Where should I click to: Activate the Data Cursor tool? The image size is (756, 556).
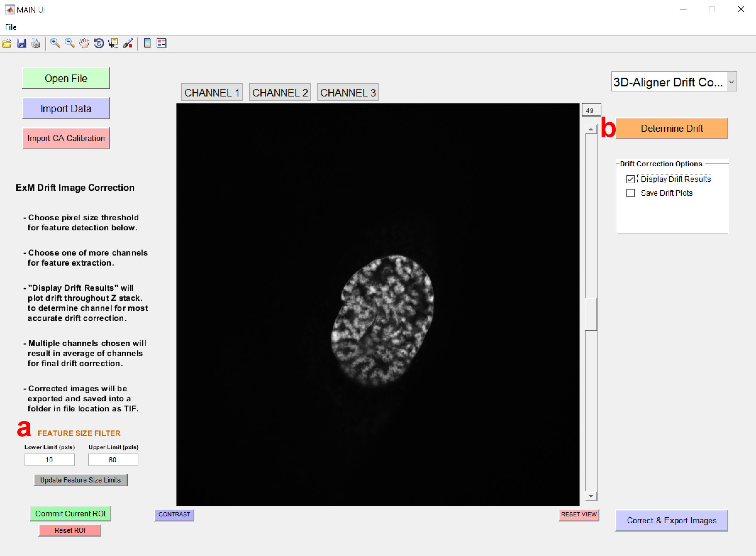coord(113,43)
